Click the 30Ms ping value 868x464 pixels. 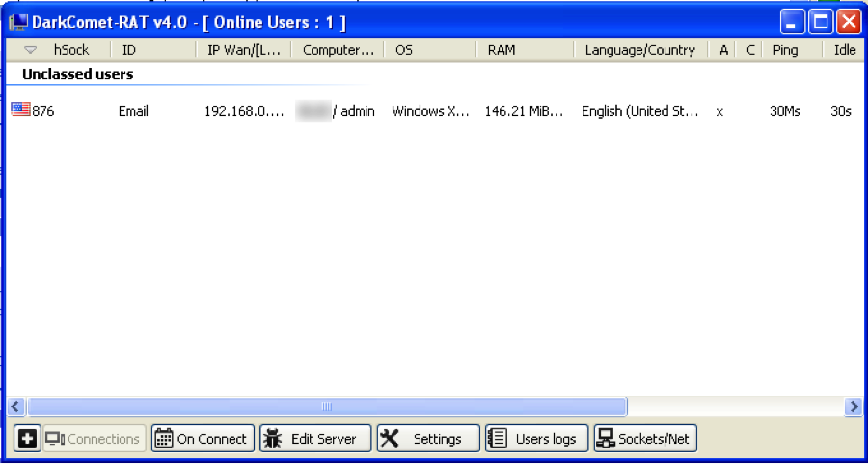pos(784,111)
